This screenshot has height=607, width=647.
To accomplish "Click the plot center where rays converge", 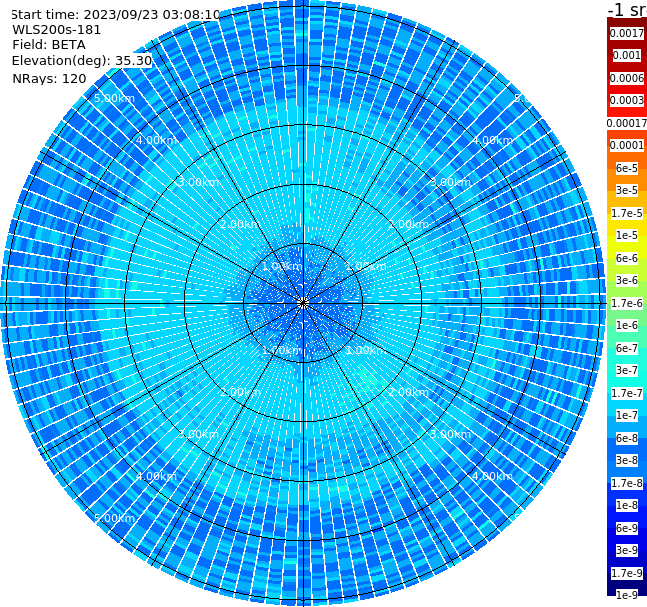I will pos(303,303).
